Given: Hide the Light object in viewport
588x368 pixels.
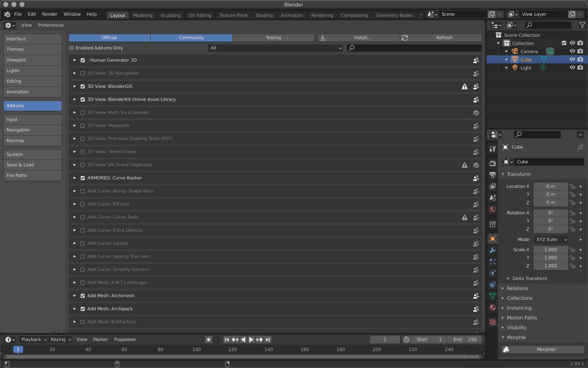Looking at the screenshot, I should pos(572,68).
